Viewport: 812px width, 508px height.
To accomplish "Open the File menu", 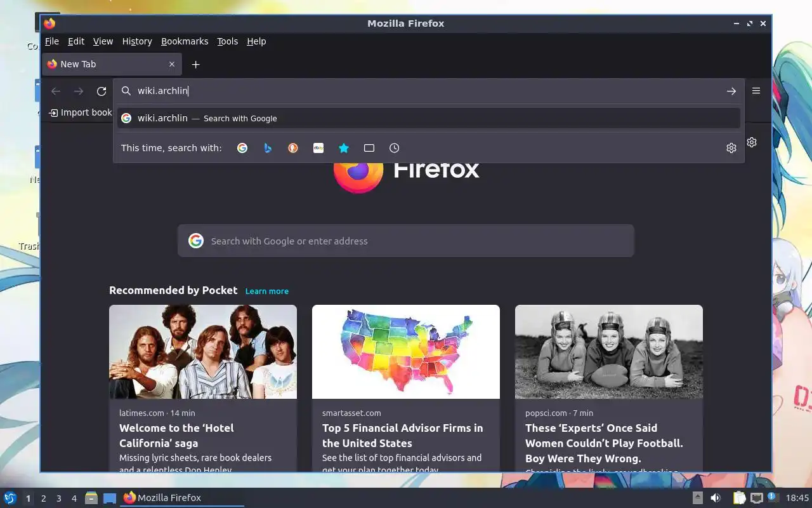I will click(52, 41).
